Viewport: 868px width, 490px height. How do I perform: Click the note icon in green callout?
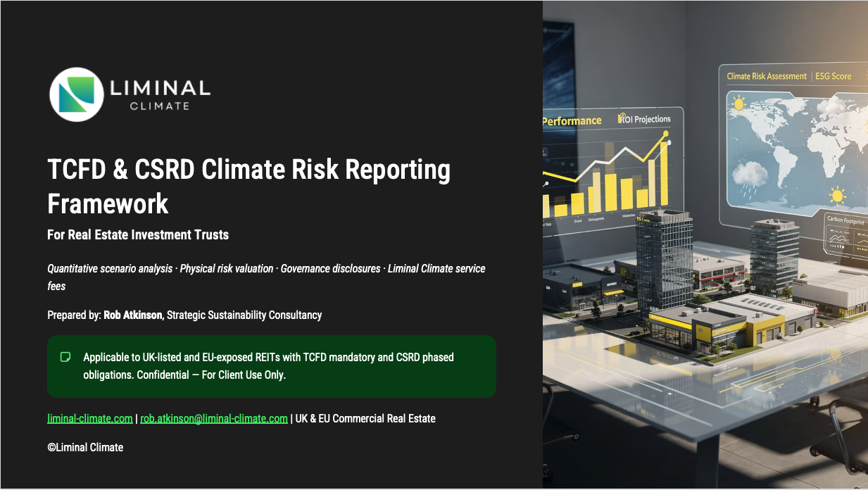65,357
